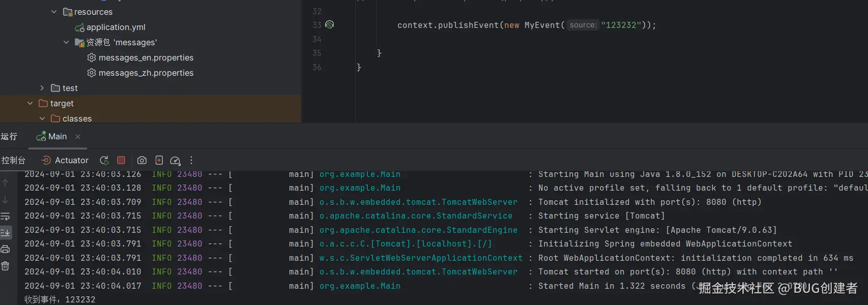Select messages_zh.properties in the tree
This screenshot has height=305, width=868.
146,73
